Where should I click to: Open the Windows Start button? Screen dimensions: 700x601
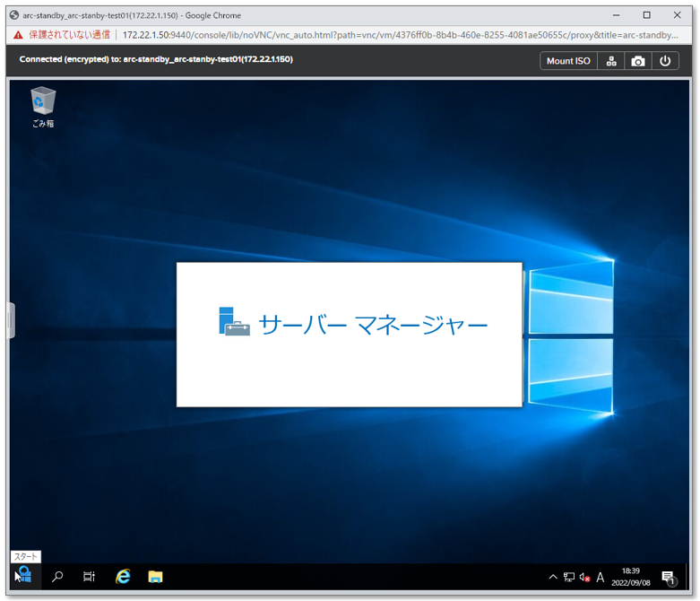24,576
